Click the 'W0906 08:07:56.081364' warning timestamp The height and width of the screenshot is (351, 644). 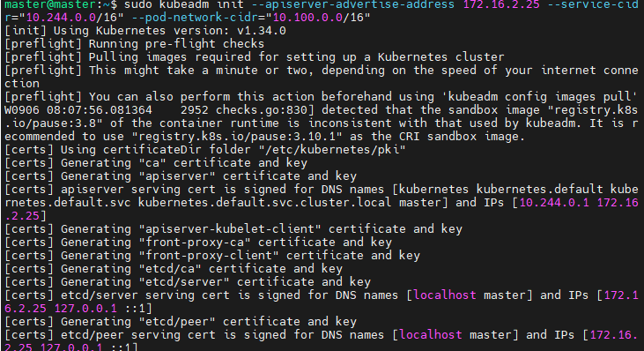point(78,110)
